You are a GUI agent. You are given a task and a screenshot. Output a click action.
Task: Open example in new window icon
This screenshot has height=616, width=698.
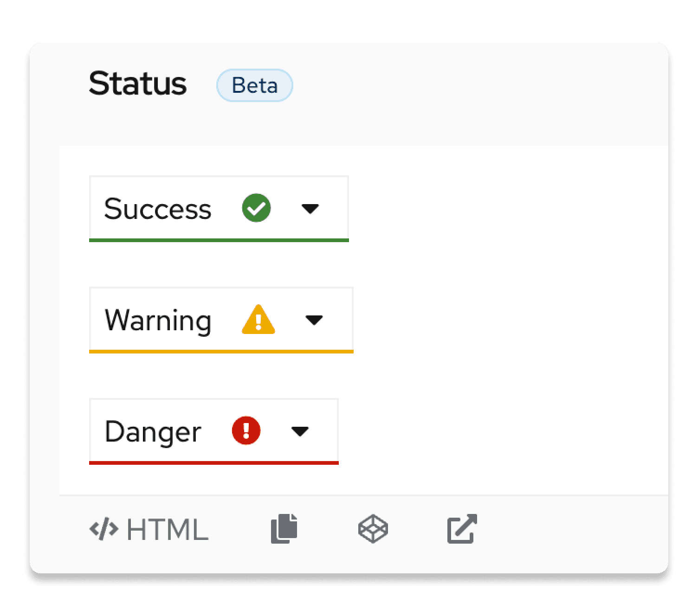point(462,529)
